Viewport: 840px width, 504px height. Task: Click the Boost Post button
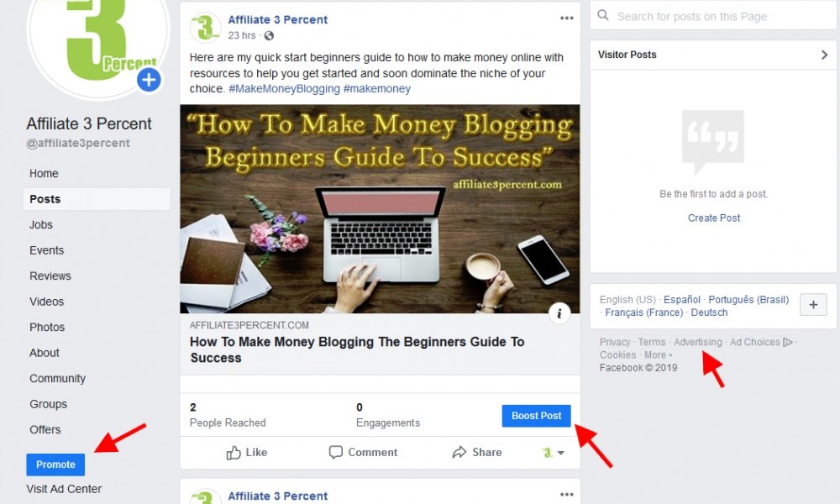(536, 416)
